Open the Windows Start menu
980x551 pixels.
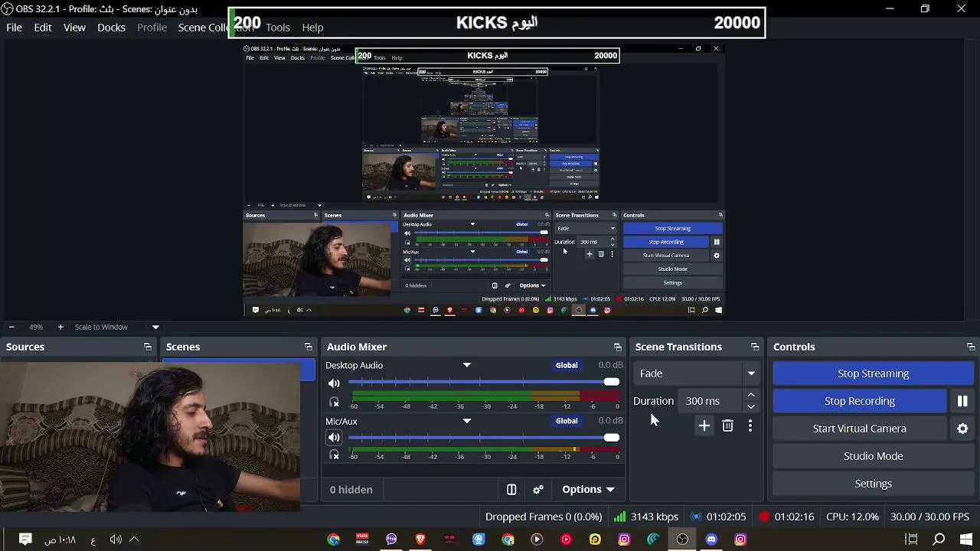968,540
